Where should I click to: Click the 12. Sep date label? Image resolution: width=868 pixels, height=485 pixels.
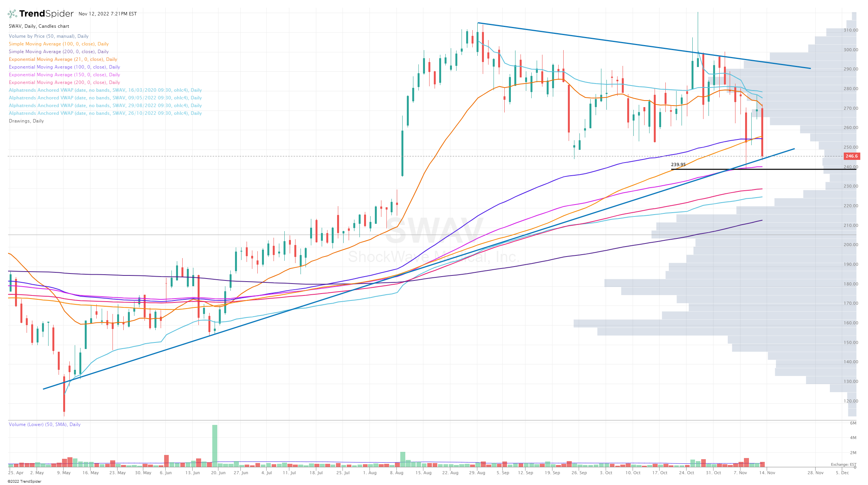(x=526, y=473)
